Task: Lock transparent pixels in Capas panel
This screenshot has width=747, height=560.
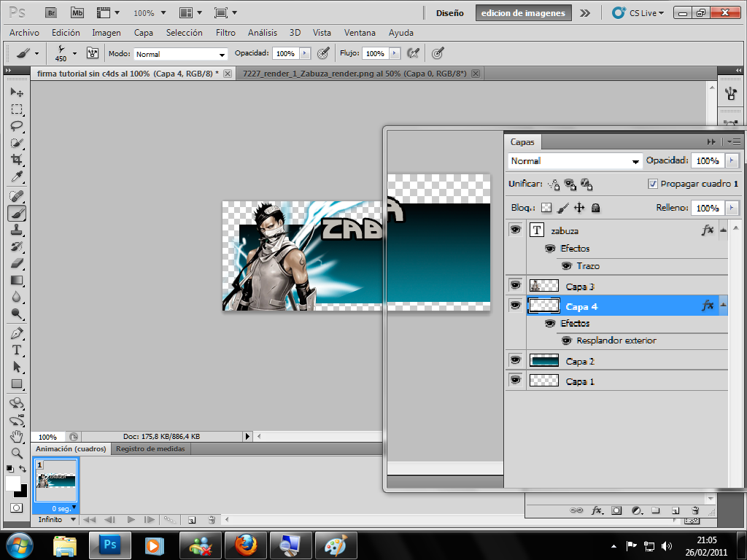Action: [546, 208]
